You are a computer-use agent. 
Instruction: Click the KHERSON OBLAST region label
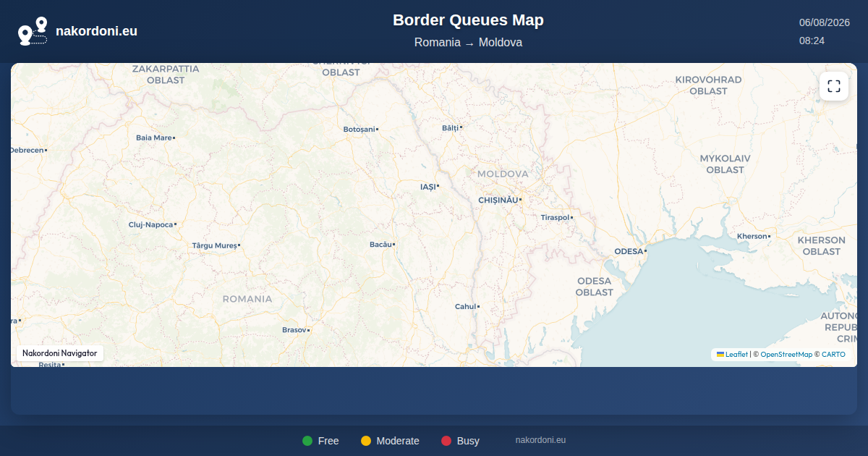tap(821, 246)
